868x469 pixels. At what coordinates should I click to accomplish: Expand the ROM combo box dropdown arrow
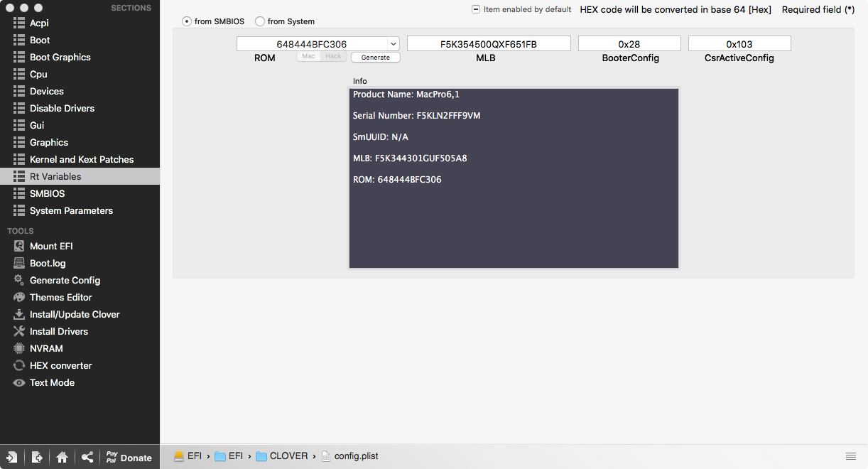pyautogui.click(x=394, y=44)
